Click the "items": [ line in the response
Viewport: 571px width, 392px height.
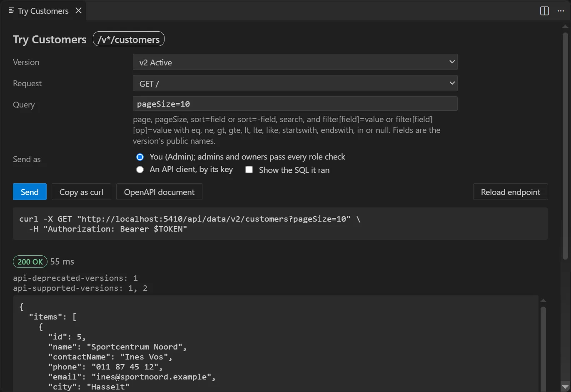(x=52, y=317)
